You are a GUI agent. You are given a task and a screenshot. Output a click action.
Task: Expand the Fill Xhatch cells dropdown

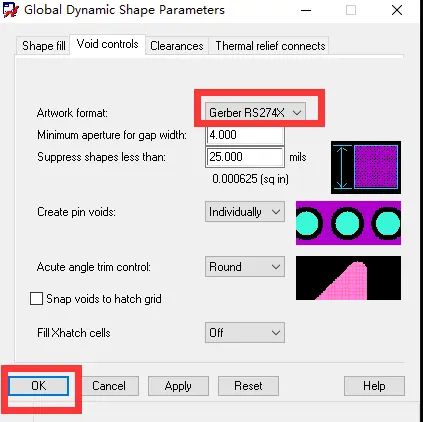(x=245, y=332)
